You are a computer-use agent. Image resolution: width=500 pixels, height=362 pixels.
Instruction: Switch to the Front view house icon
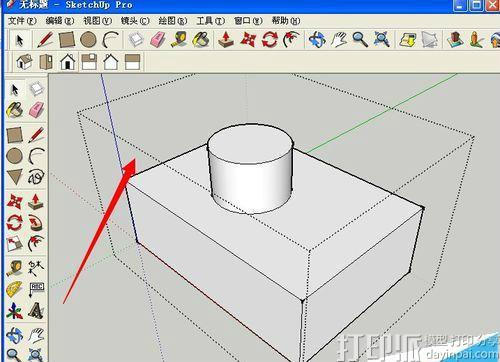(x=68, y=62)
